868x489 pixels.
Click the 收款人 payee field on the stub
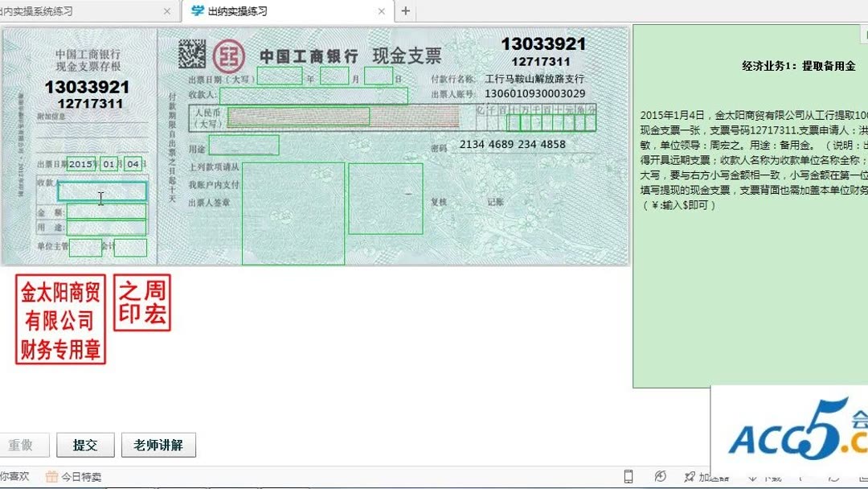tap(102, 191)
